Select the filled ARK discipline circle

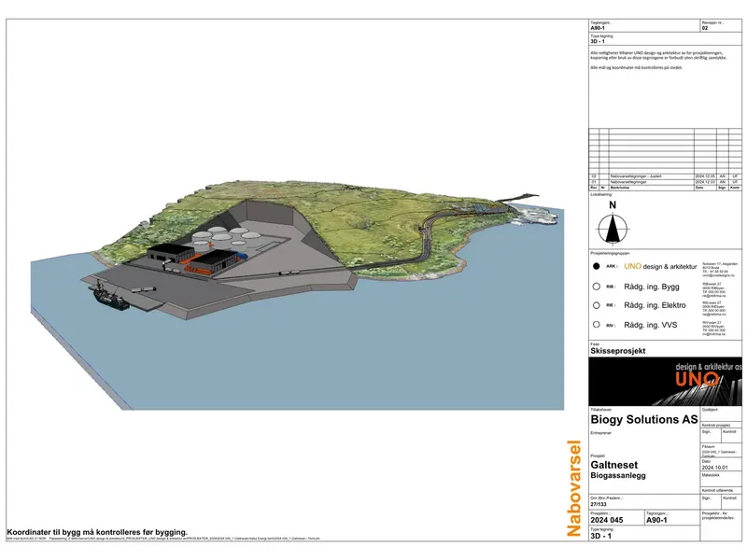pos(596,267)
